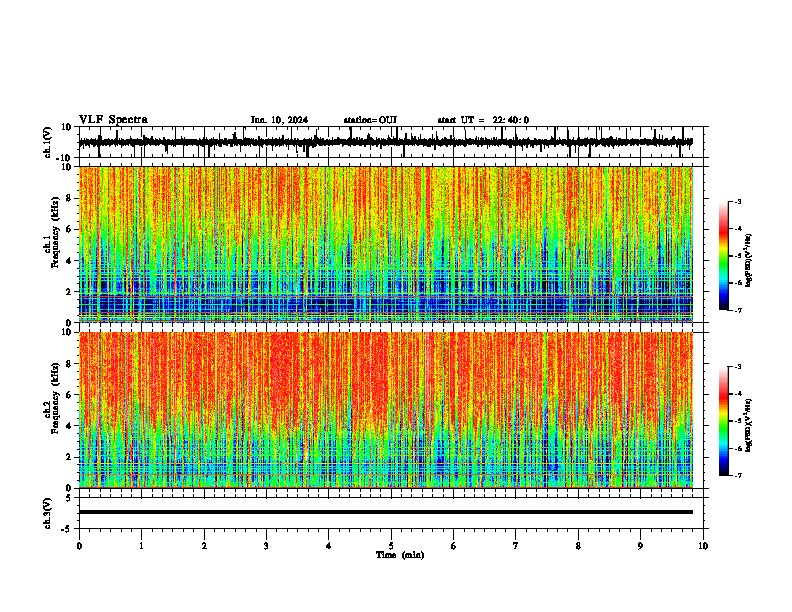
Task: Click the "3" tick on the time axis
Action: click(266, 546)
